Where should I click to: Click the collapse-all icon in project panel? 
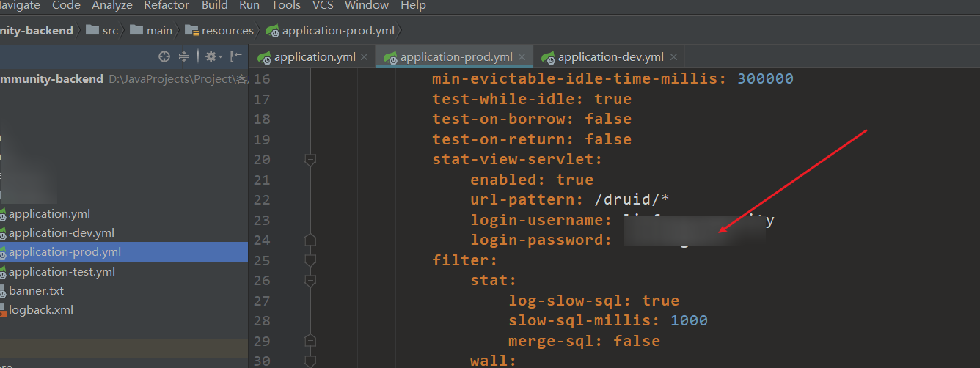[x=184, y=56]
